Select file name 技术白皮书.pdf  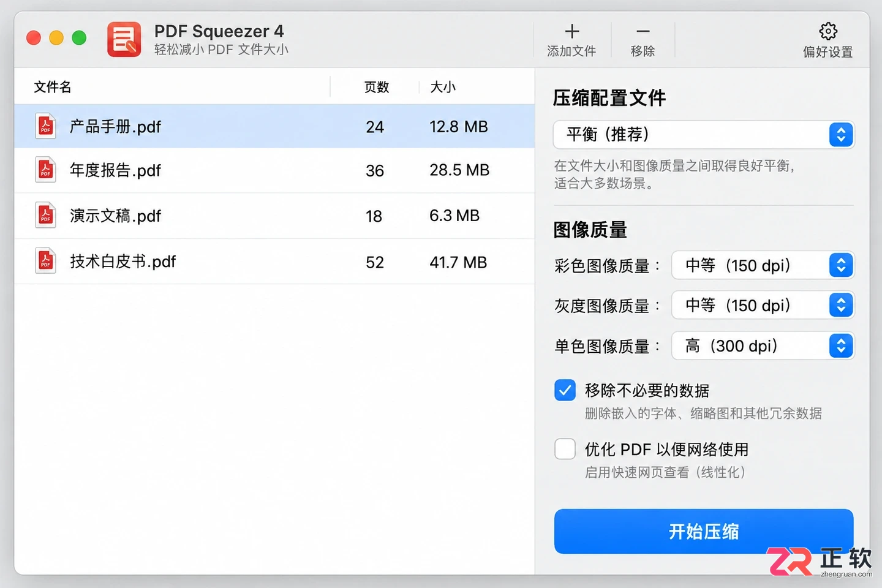(x=123, y=262)
